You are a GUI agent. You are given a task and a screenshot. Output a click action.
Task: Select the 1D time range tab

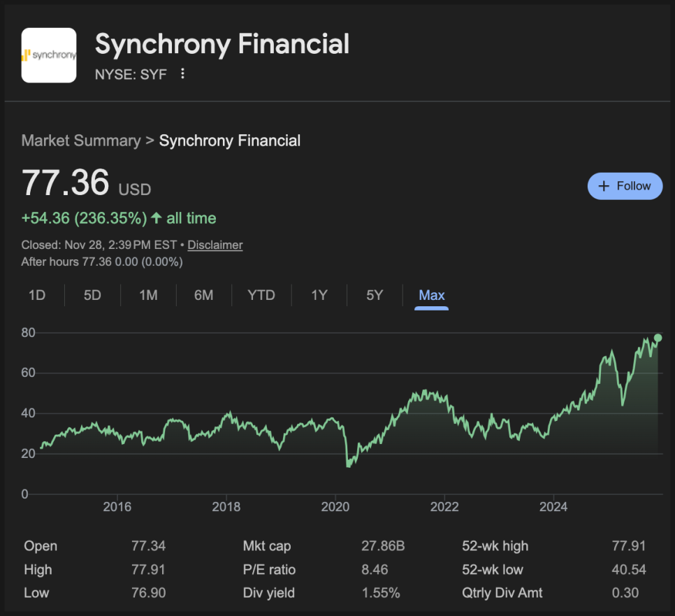(x=37, y=295)
